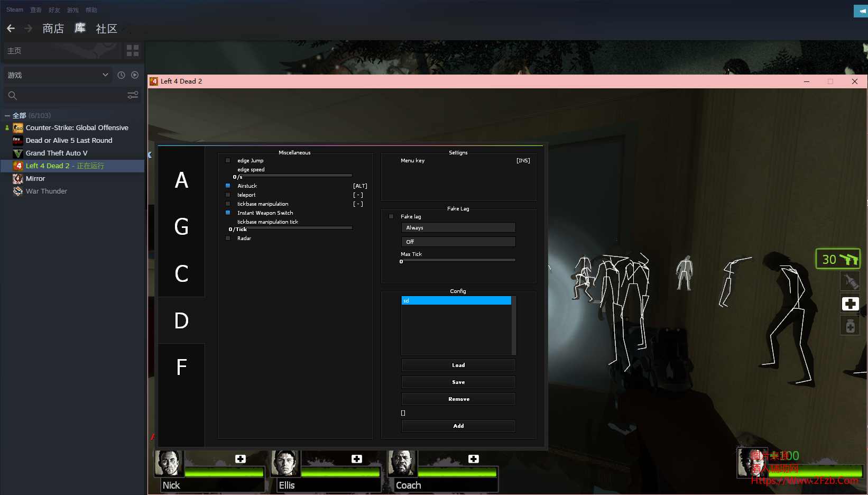This screenshot has width=868, height=495.
Task: Enable the tickbase manipulation checkbox
Action: (x=228, y=204)
